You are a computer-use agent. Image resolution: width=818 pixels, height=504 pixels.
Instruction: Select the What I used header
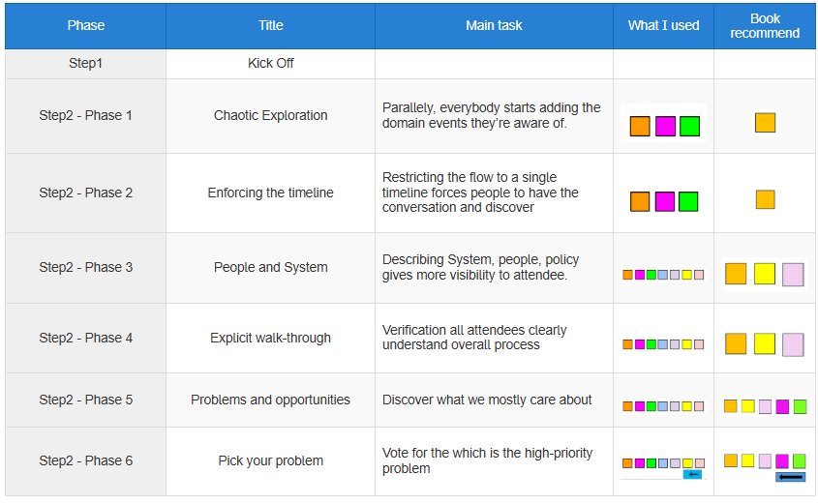tap(663, 25)
